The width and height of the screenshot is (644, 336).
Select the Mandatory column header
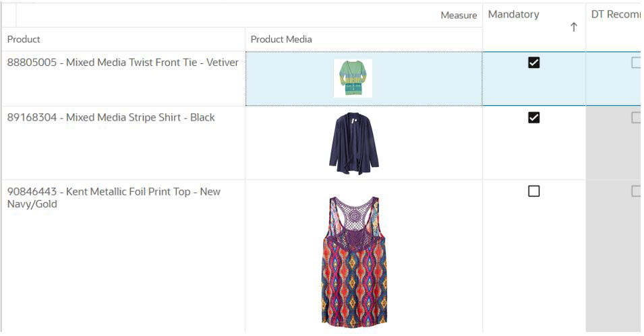pos(513,14)
